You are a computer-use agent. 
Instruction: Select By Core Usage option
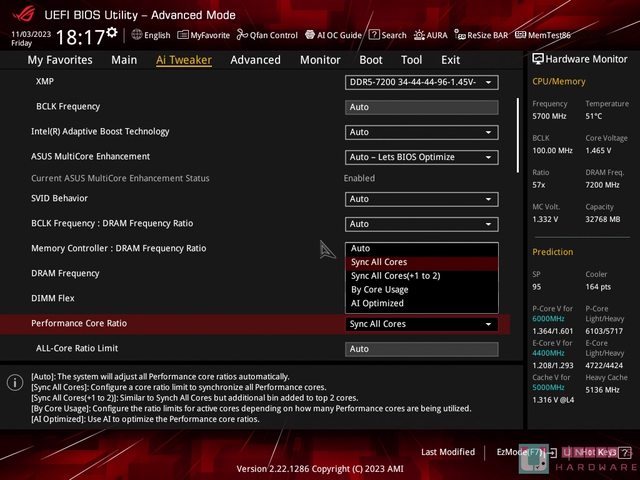pos(379,289)
